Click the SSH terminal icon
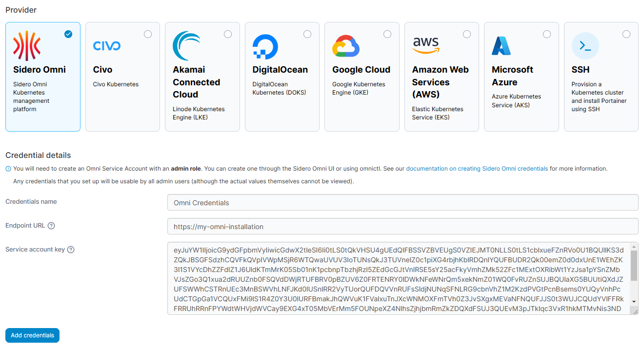644x350 pixels. point(585,46)
